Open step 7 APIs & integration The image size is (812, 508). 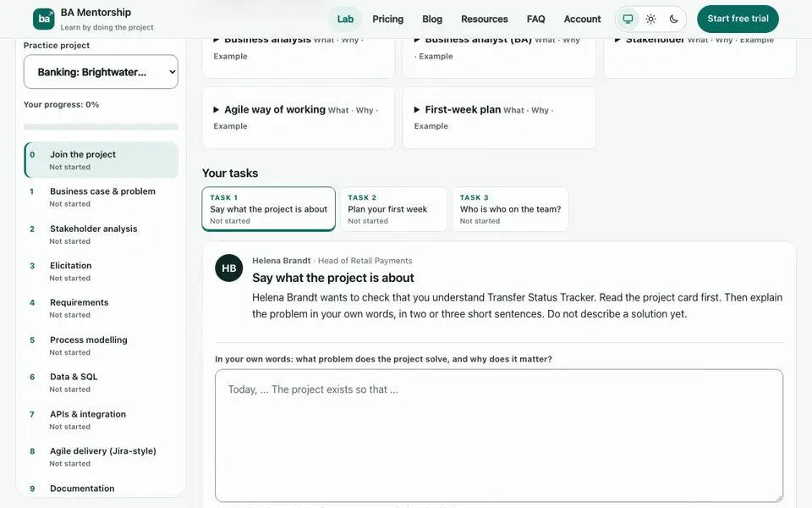click(x=101, y=419)
